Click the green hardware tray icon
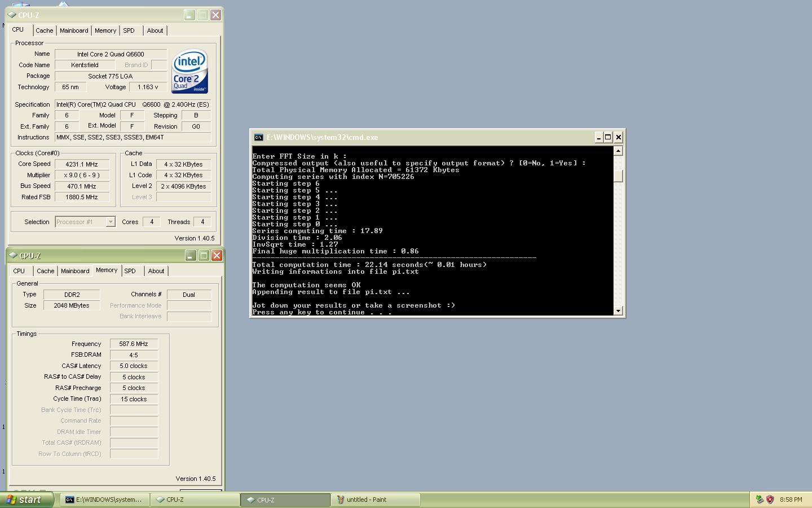 [x=760, y=500]
